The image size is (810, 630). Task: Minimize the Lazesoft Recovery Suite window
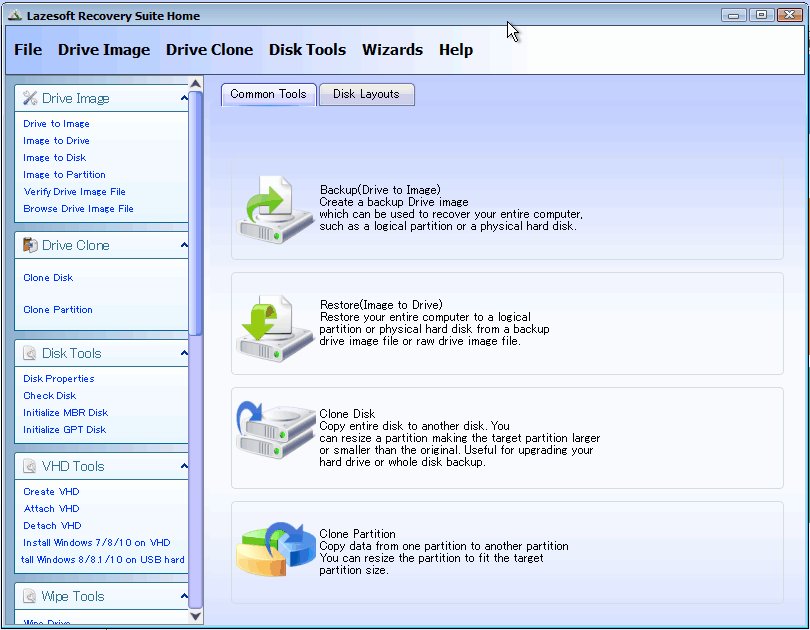click(734, 15)
